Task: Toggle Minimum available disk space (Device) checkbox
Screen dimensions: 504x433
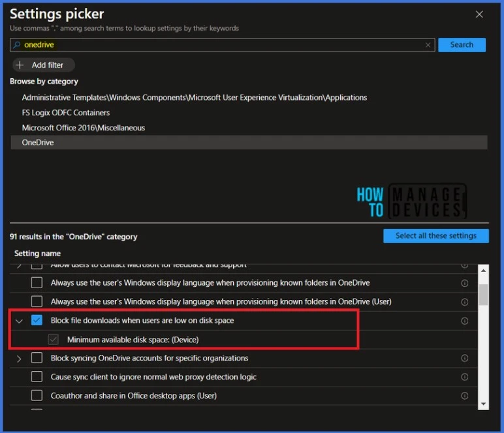Action: (x=53, y=339)
